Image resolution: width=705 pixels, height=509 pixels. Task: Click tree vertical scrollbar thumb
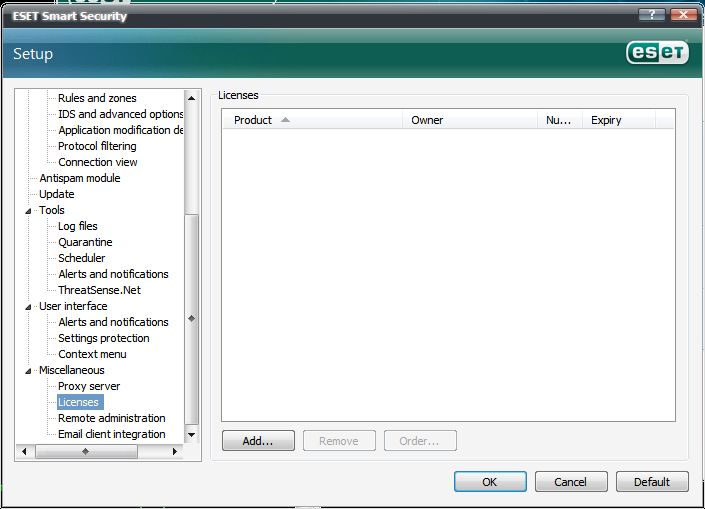[192, 318]
